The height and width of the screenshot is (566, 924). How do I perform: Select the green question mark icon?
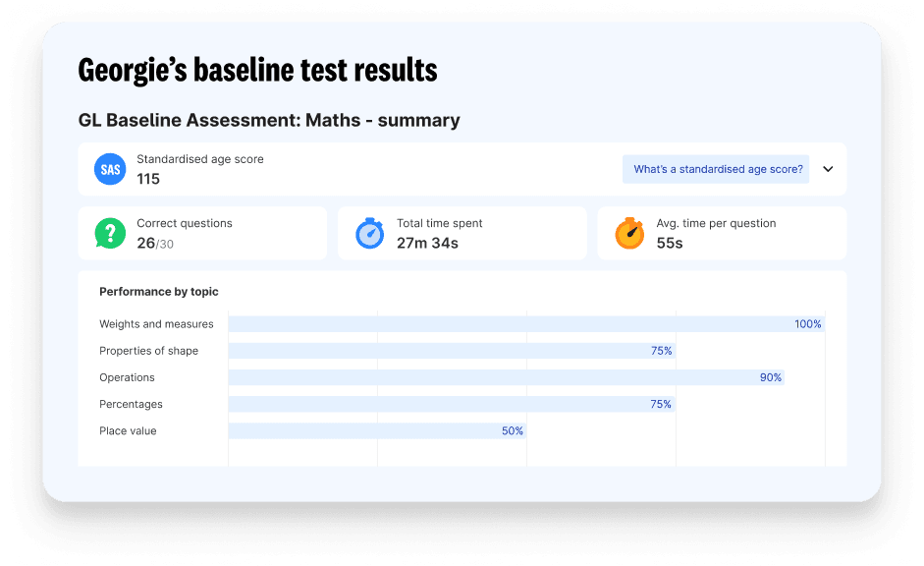tap(109, 233)
